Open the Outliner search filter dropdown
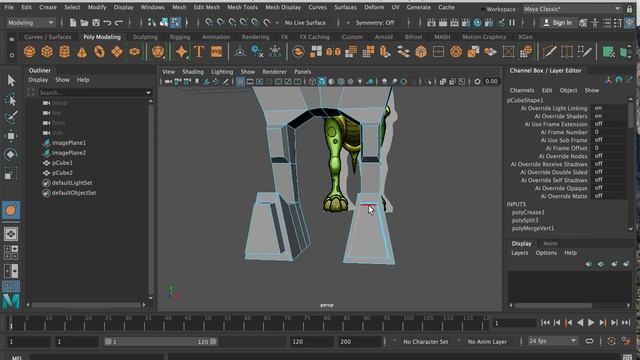This screenshot has height=360, width=640. coord(148,93)
